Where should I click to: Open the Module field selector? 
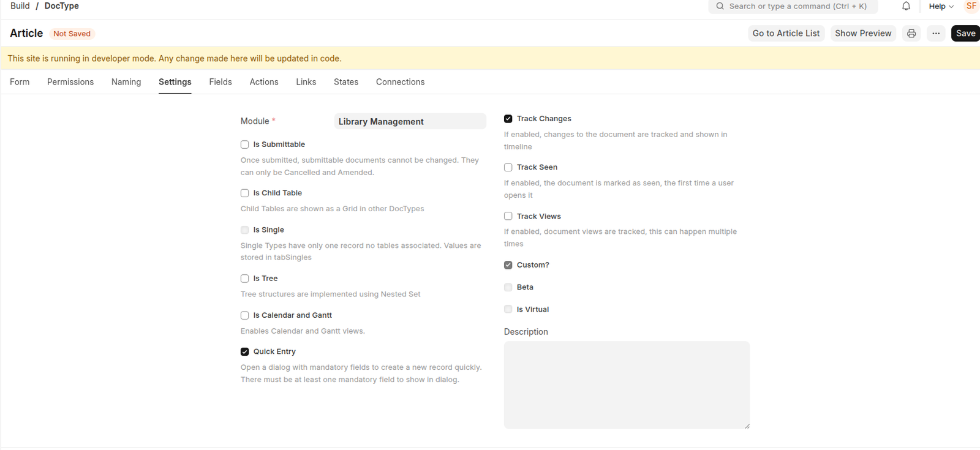pyautogui.click(x=410, y=122)
